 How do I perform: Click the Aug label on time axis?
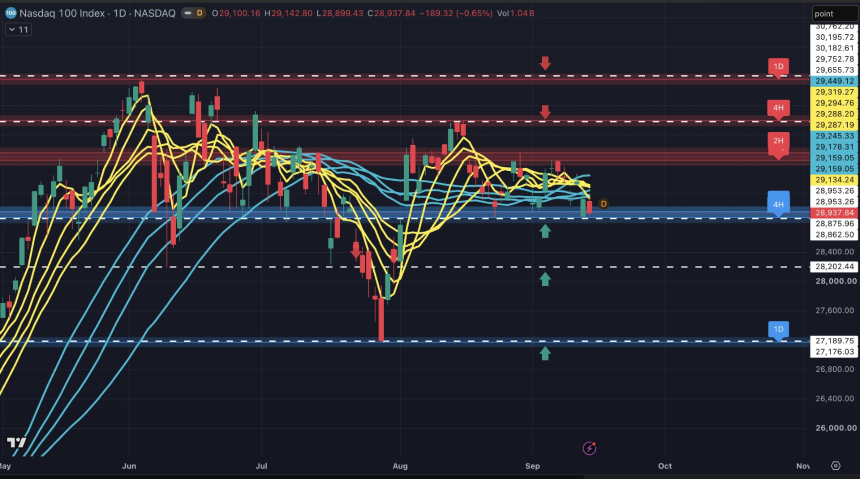point(400,466)
